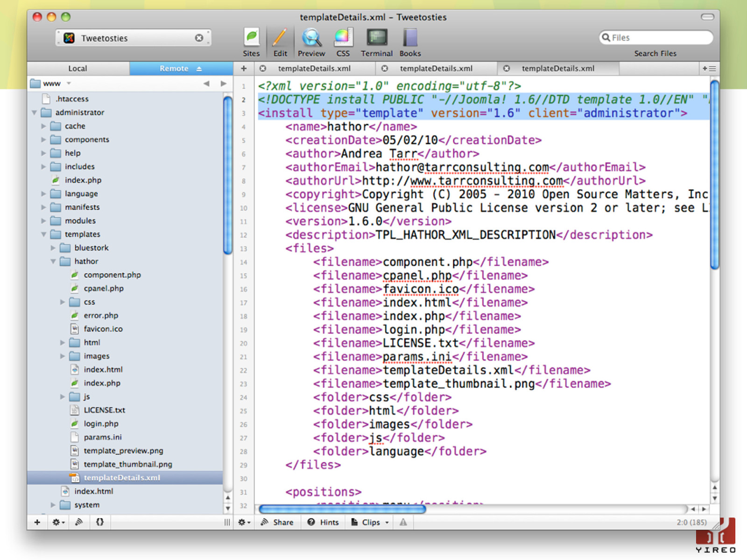Image resolution: width=747 pixels, height=560 pixels.
Task: Click the editor vertical scrollbar
Action: pyautogui.click(x=715, y=175)
